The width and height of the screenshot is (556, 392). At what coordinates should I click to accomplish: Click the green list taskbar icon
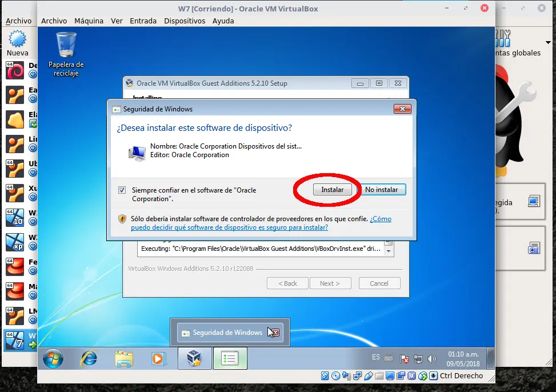[230, 358]
